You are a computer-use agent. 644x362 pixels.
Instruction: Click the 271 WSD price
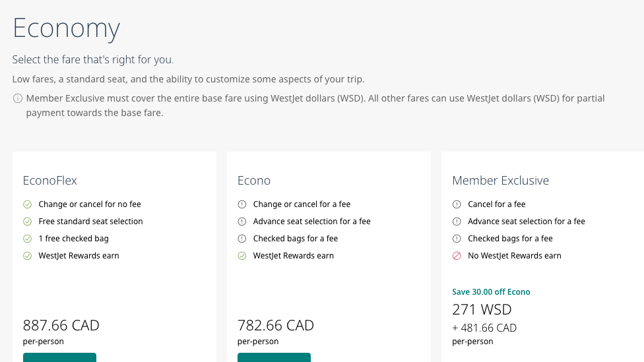click(482, 309)
